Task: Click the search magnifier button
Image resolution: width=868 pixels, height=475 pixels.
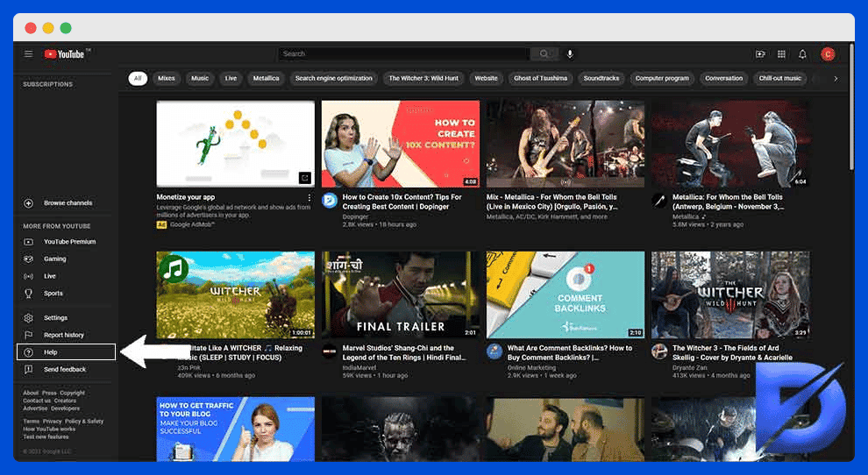Action: [544, 53]
